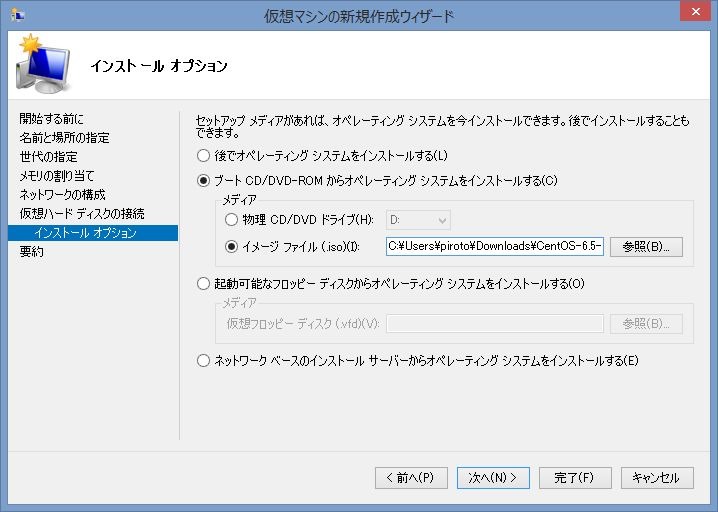Jump to ネットワークの構成 step
The image size is (718, 512).
[x=62, y=195]
